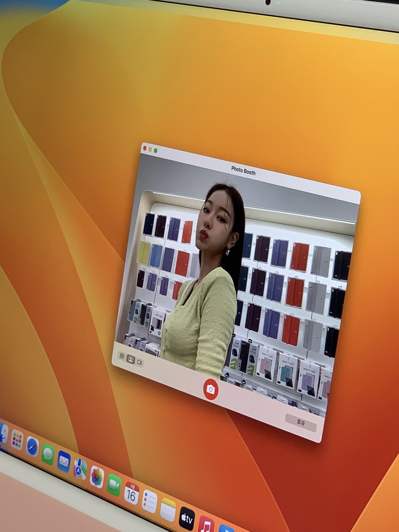Zoom Photo Booth with the green button
Viewport: 399px width, 532px height.
point(156,151)
